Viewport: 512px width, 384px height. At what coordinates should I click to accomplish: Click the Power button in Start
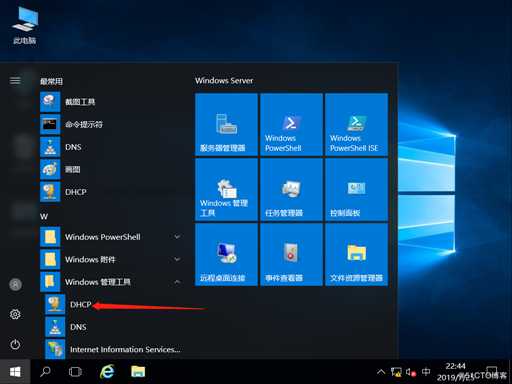point(15,344)
